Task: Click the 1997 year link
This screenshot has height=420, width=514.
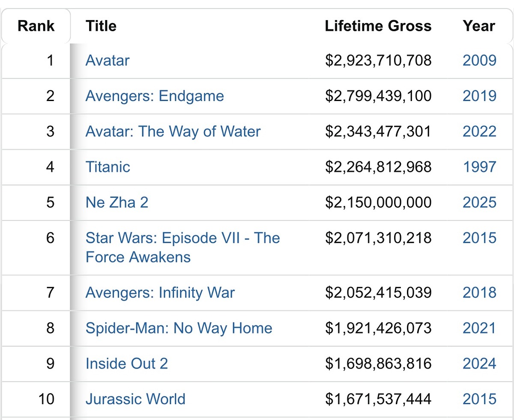Action: (479, 167)
